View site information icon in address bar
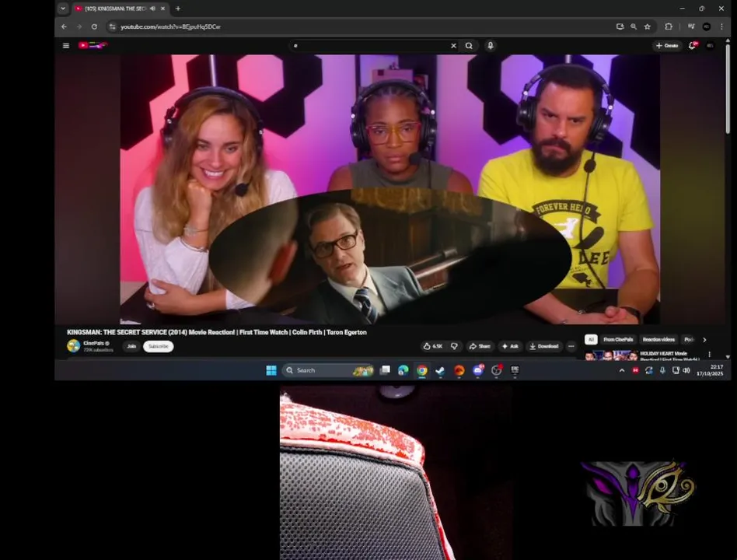Screen dimensions: 737x560 (112, 26)
